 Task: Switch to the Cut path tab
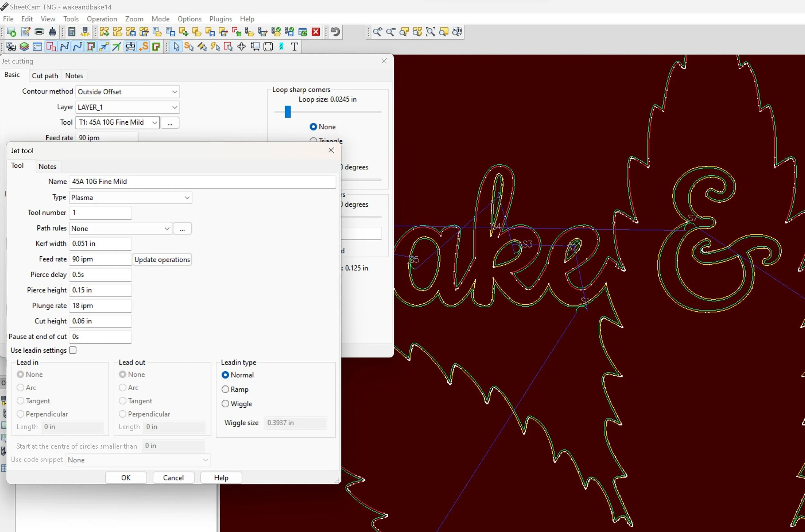click(x=45, y=76)
